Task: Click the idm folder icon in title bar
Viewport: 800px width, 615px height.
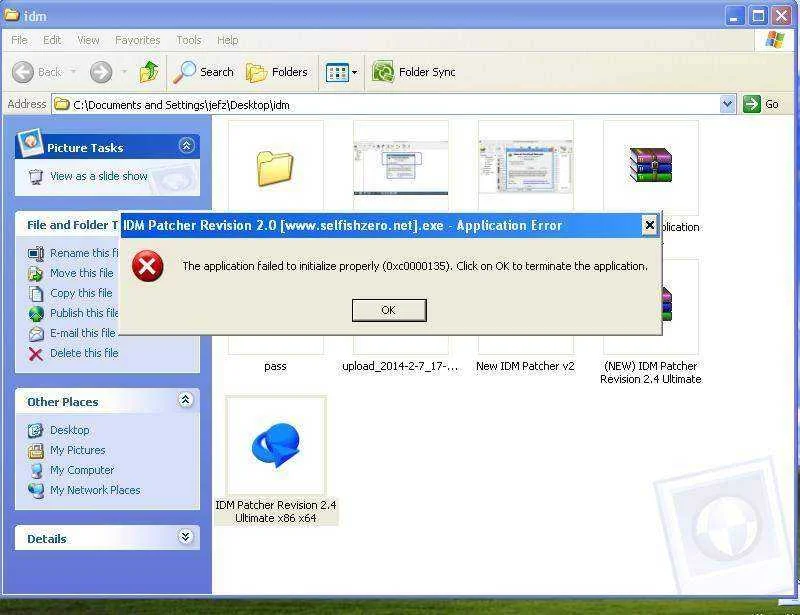Action: coord(11,15)
